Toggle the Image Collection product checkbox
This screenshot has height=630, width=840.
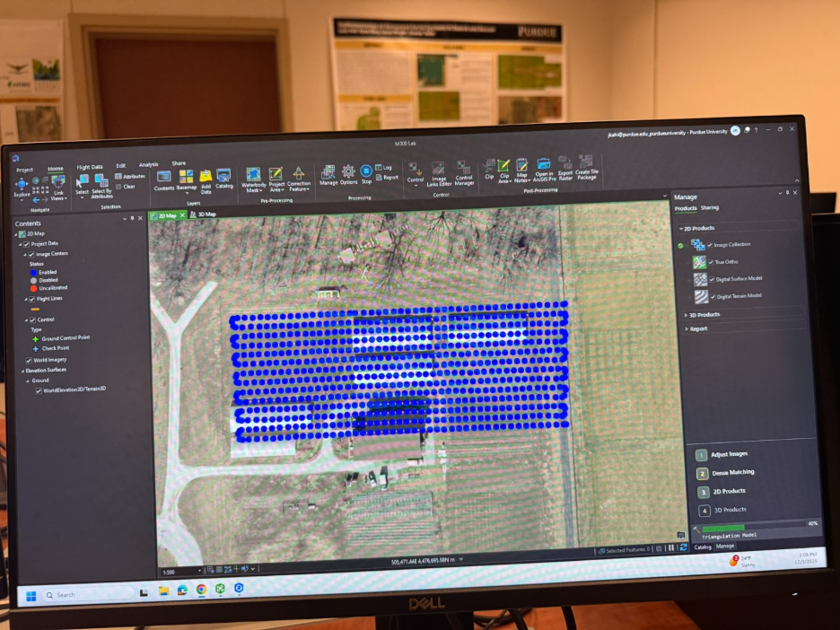pyautogui.click(x=710, y=245)
